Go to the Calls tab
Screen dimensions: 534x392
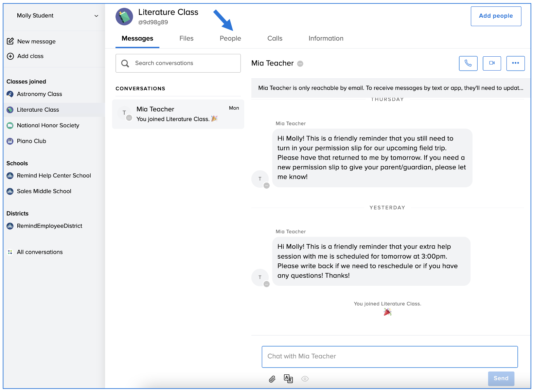tap(274, 39)
